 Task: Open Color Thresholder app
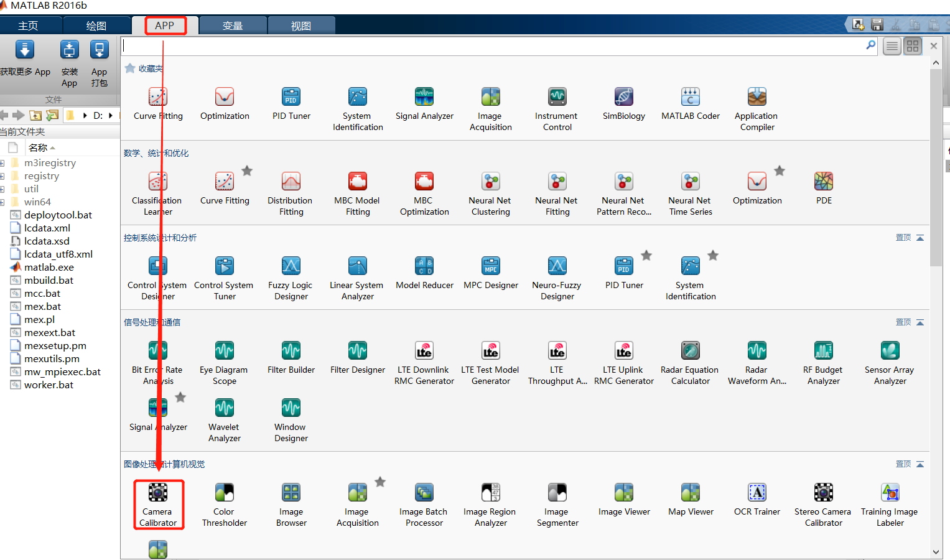point(224,505)
